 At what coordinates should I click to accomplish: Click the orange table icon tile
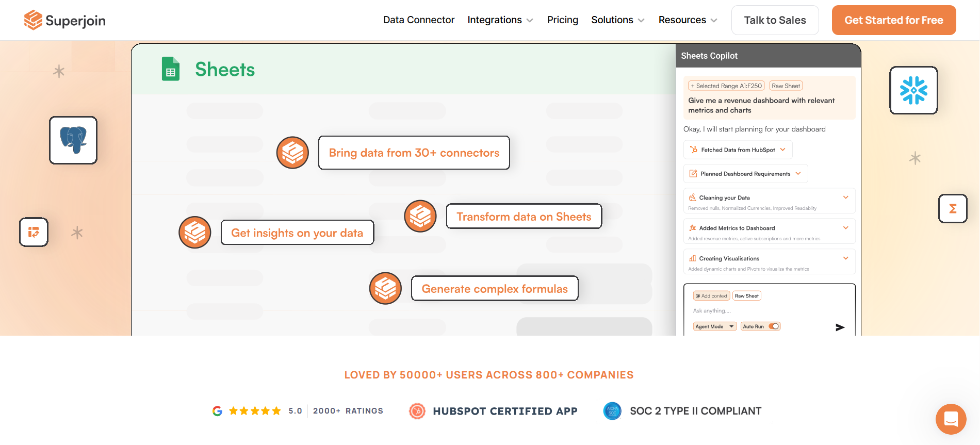coord(34,232)
